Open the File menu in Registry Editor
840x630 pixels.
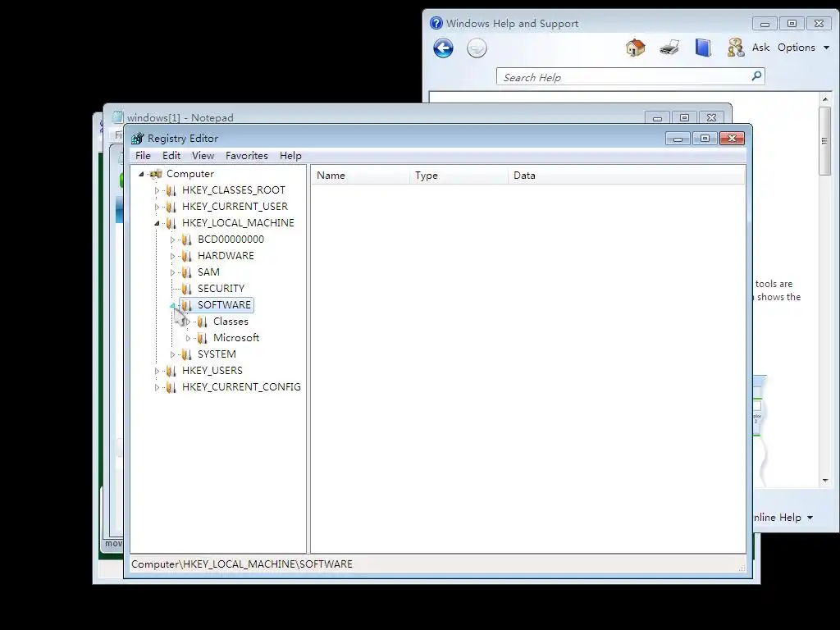tap(143, 155)
